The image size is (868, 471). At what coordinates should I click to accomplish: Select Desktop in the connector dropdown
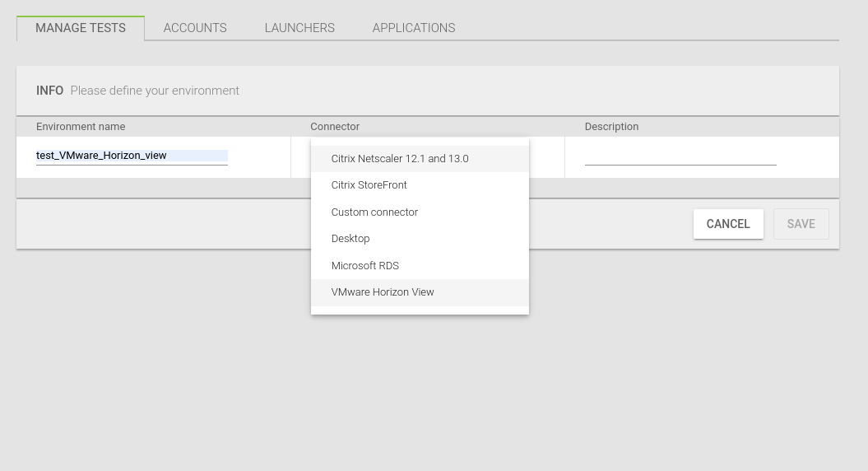350,239
